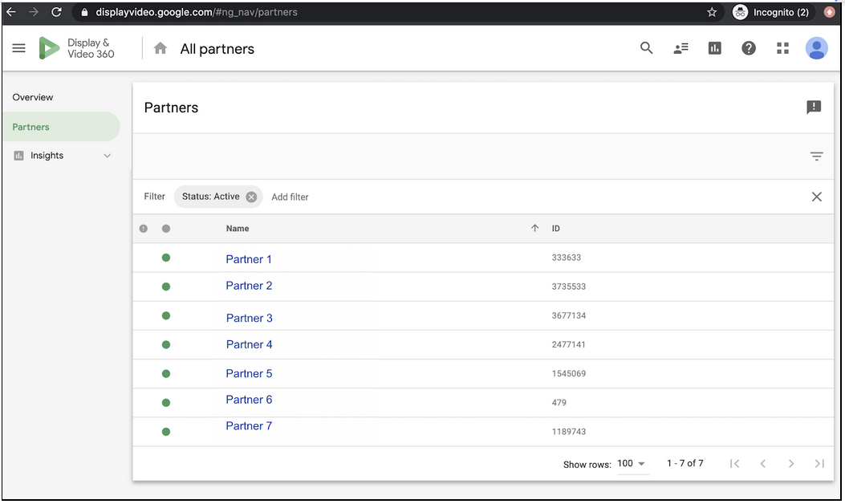Viewport: 845px width, 504px height.
Task: Open user management contacts icon
Action: [680, 48]
